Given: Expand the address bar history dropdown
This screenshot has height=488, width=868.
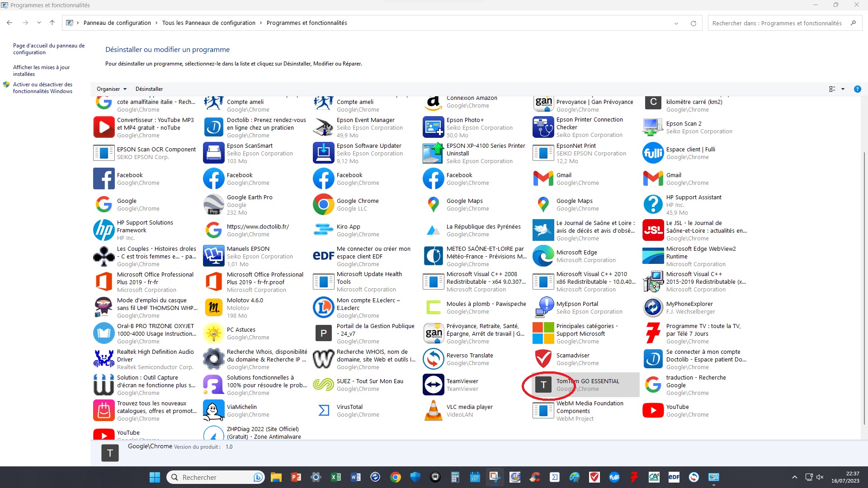Looking at the screenshot, I should 676,23.
